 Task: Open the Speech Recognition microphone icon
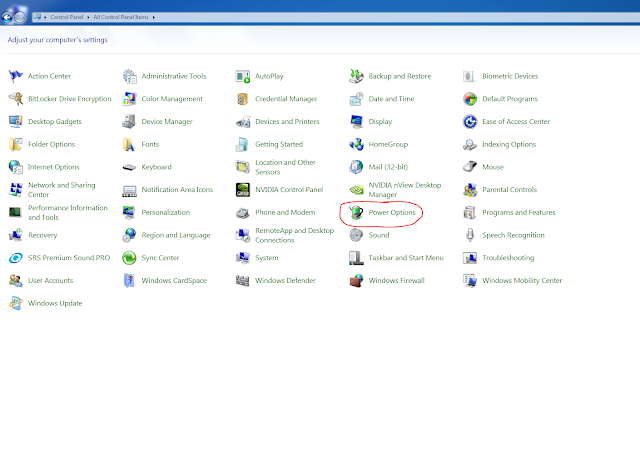[x=470, y=235]
